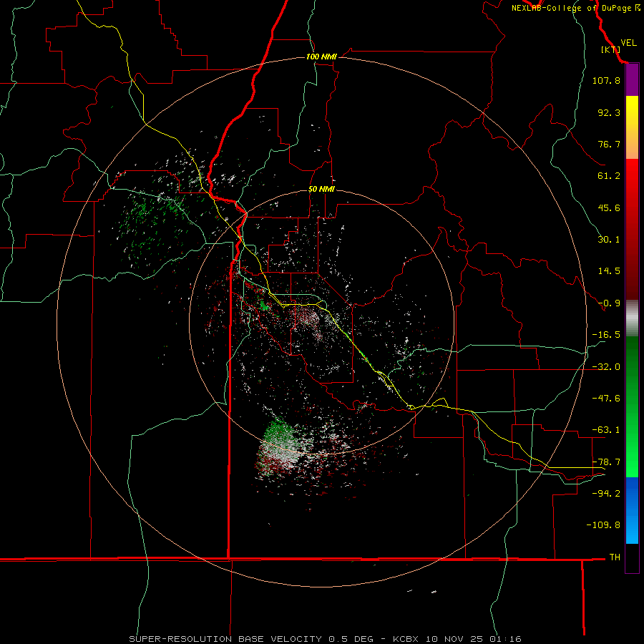The width and height of the screenshot is (644, 644).
Task: Click the 10 NOV 25 date stamp
Action: point(455,639)
